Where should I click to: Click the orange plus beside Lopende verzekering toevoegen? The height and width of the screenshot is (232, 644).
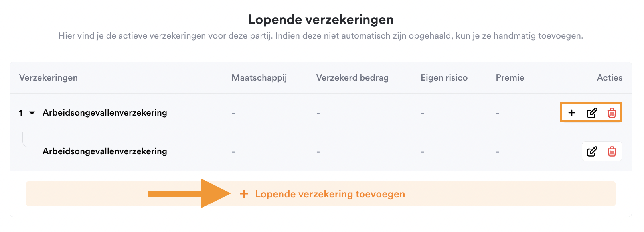point(244,194)
